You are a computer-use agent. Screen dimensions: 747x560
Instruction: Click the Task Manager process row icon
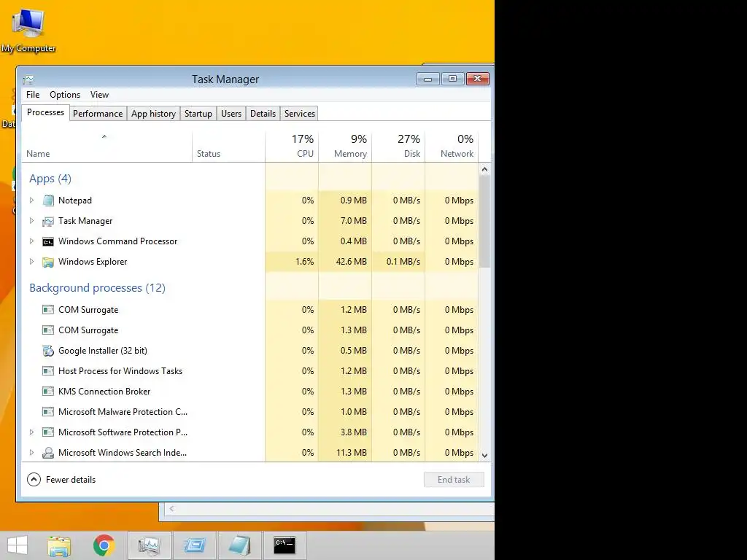coord(48,221)
